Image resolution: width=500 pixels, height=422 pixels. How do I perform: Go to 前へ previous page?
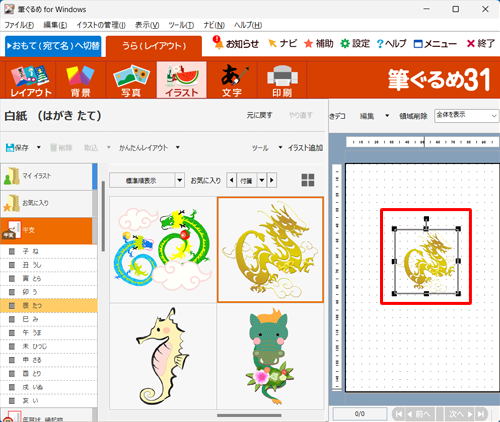(420, 414)
